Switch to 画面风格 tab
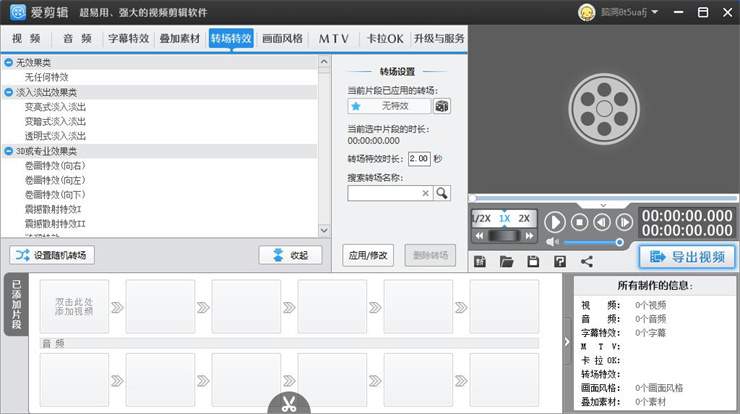The height and width of the screenshot is (414, 740). pyautogui.click(x=282, y=38)
